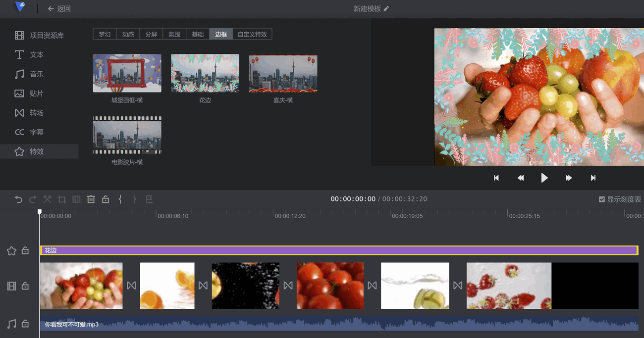The image size is (644, 338).
Task: Click the 00:00:06:10 ruler mark
Action: 173,216
